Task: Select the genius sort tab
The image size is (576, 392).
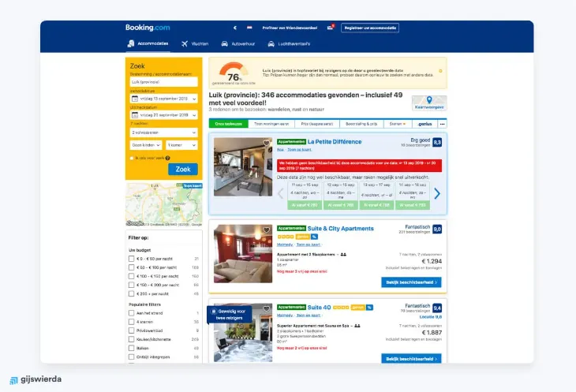Action: coord(425,124)
